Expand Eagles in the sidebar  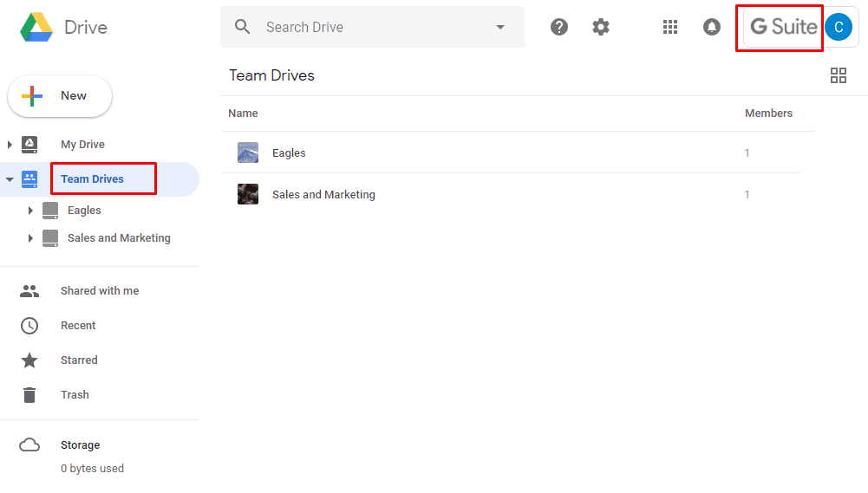(x=30, y=211)
